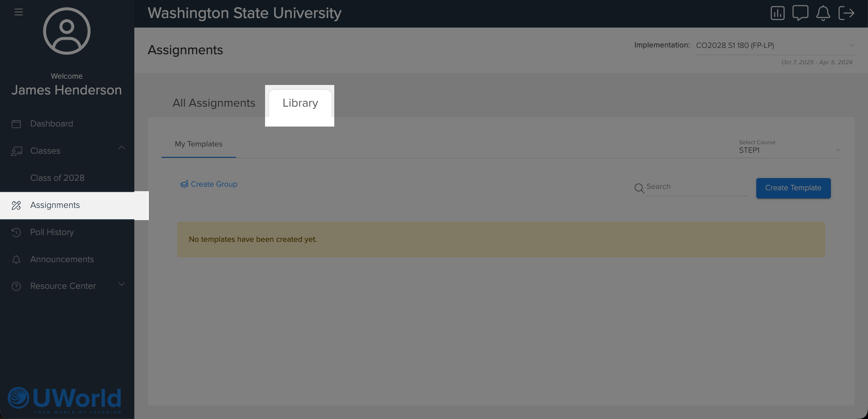Open the chat messages icon

[800, 13]
